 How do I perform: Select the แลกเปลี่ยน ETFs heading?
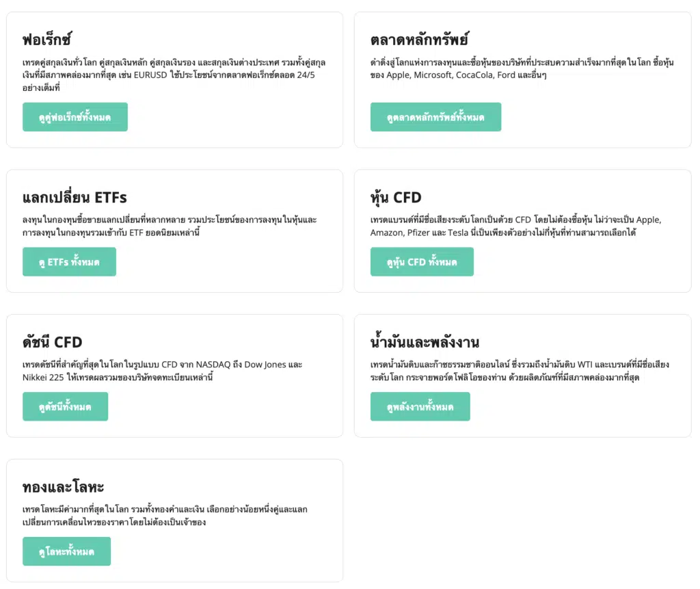75,197
